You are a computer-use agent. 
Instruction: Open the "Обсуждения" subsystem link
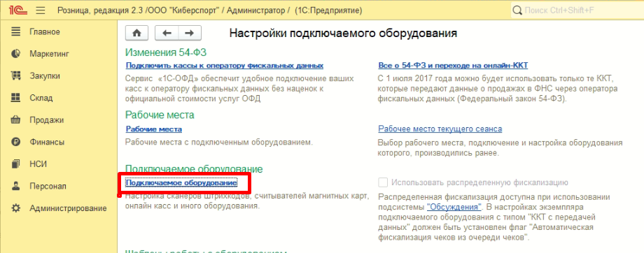pos(454,208)
